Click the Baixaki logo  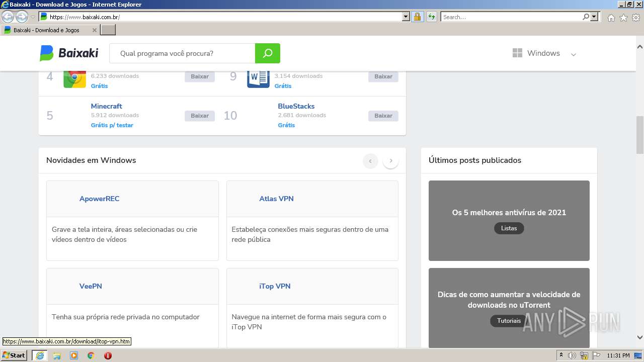point(69,53)
